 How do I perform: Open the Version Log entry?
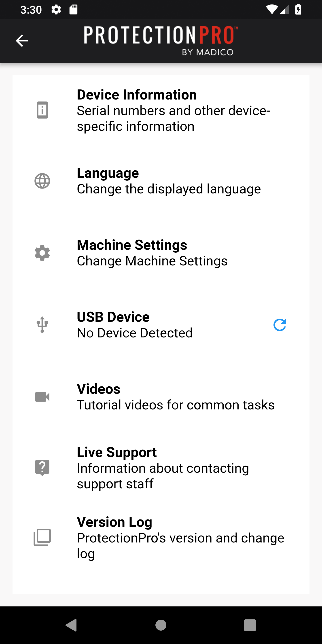[x=161, y=537]
